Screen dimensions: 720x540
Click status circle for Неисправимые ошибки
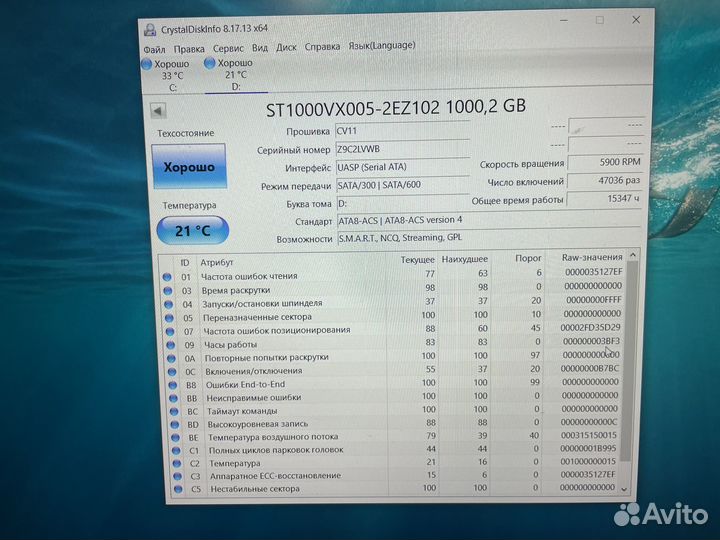(x=174, y=399)
